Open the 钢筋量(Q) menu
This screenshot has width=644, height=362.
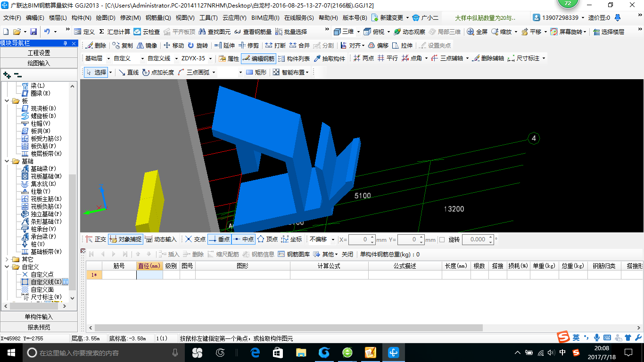coord(158,18)
